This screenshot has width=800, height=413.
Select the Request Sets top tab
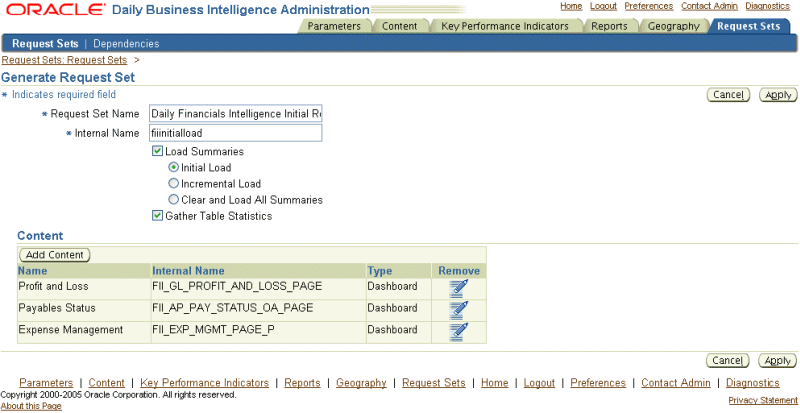click(748, 26)
